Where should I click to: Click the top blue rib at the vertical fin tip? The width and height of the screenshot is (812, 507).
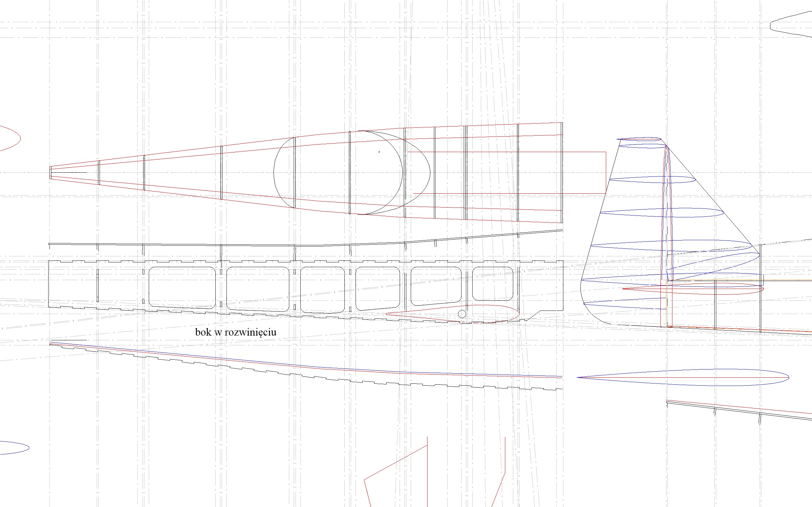pyautogui.click(x=639, y=138)
